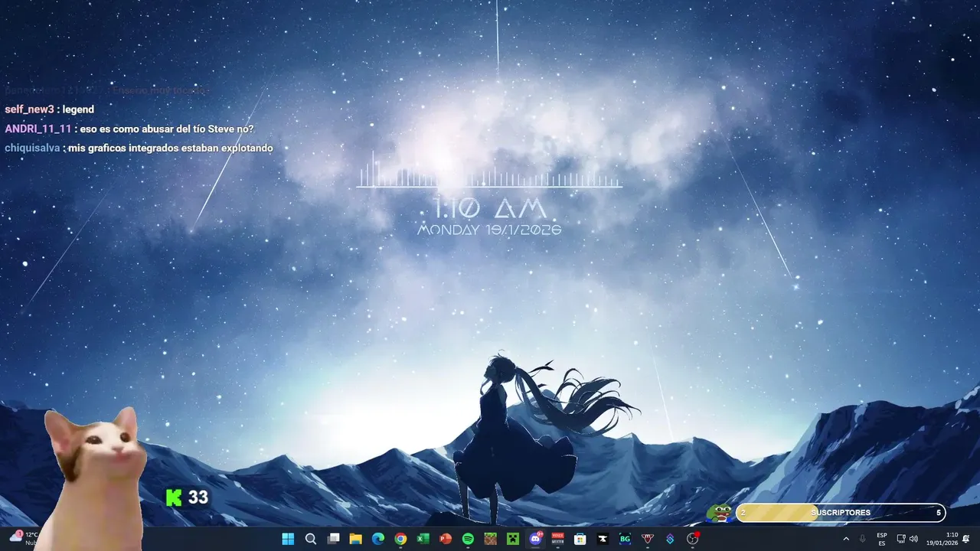Switch to the Google Chrome window
Image resolution: width=980 pixels, height=551 pixels.
[400, 539]
